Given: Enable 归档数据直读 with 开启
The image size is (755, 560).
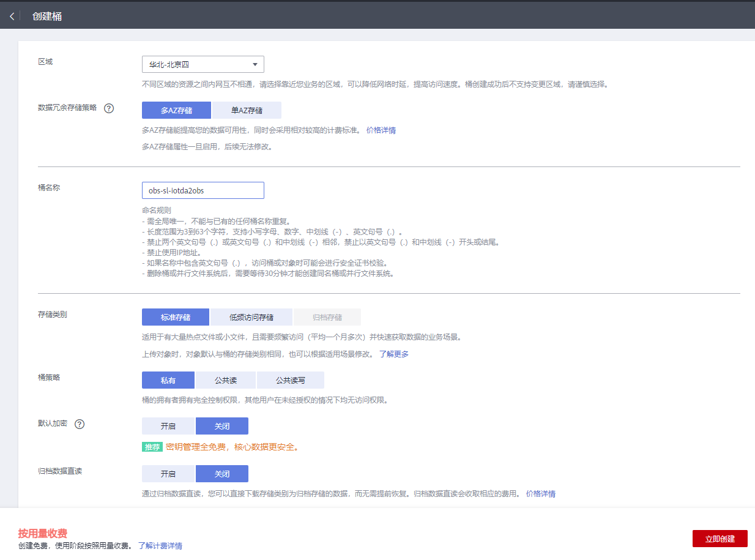Looking at the screenshot, I should pyautogui.click(x=168, y=473).
